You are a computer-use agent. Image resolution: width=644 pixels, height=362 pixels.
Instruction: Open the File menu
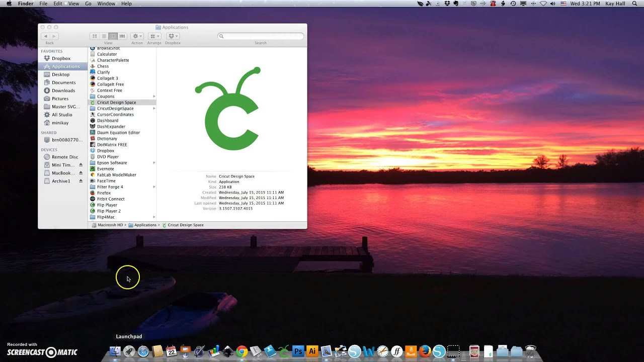[x=43, y=4]
